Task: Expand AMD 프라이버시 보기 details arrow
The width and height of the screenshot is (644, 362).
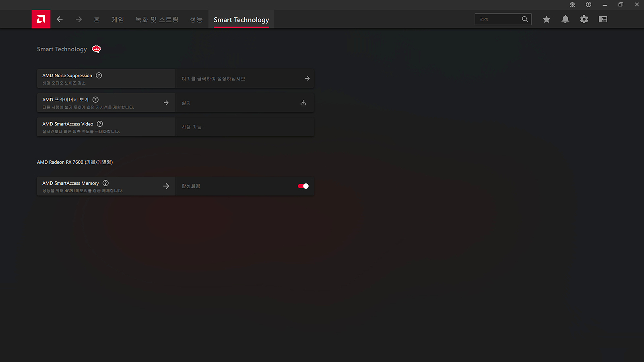Action: coord(166,103)
